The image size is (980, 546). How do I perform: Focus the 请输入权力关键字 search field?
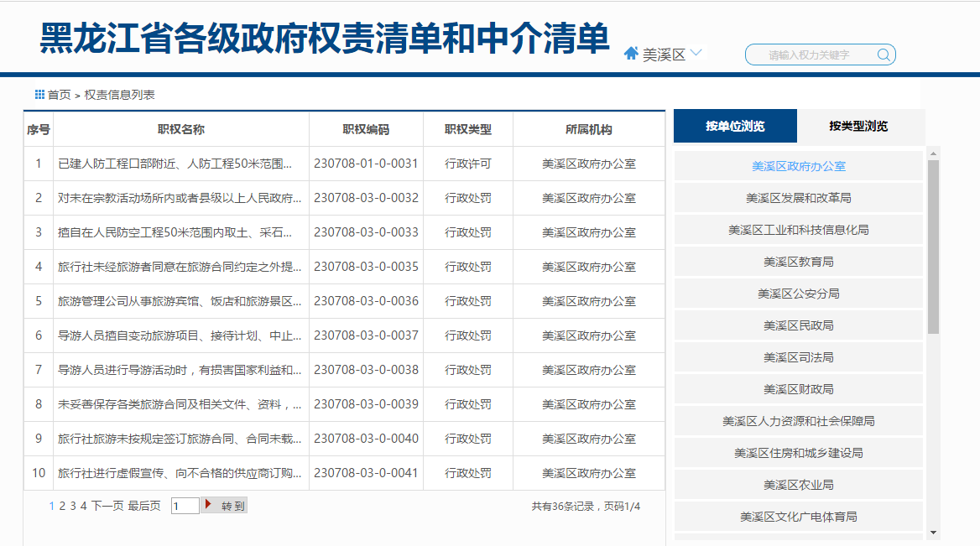tap(820, 55)
